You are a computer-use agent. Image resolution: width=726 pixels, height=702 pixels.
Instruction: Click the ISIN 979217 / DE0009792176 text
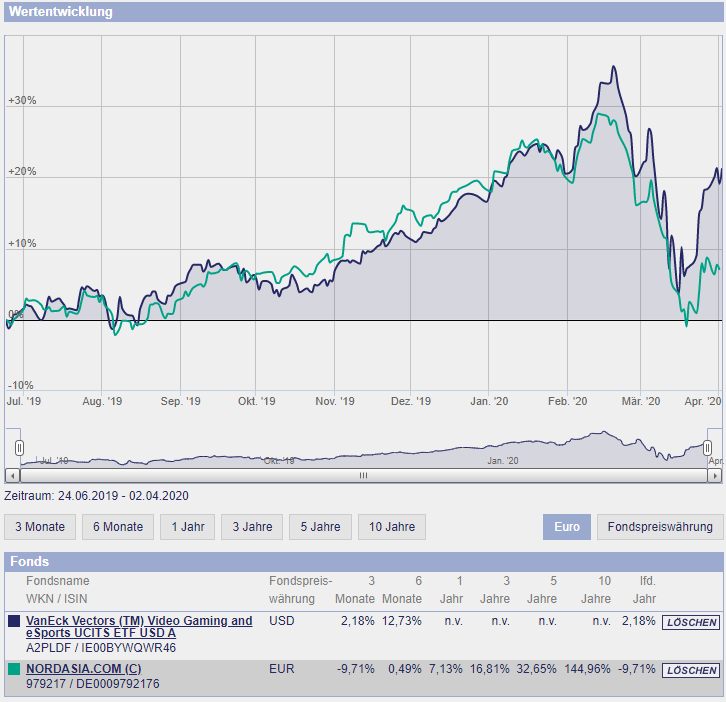coord(93,684)
